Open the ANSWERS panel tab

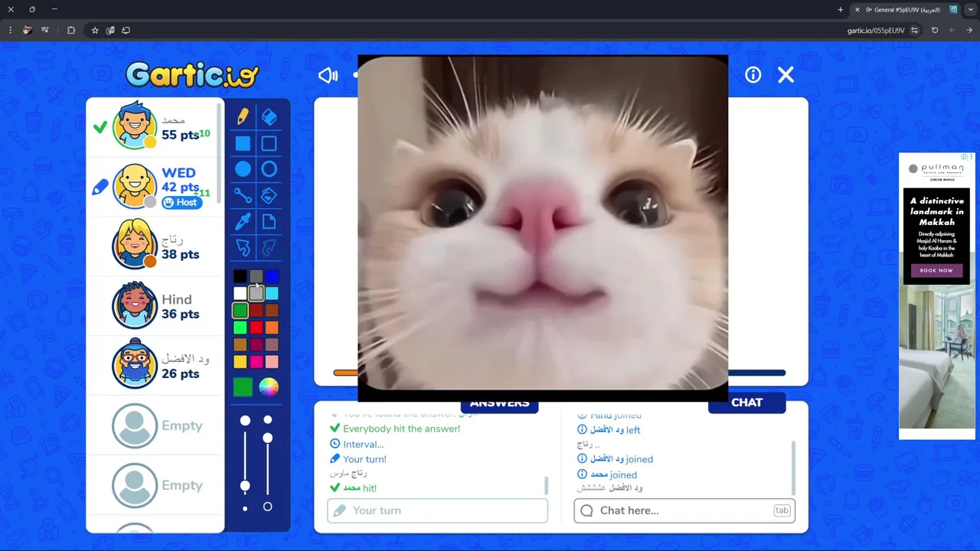(x=499, y=403)
